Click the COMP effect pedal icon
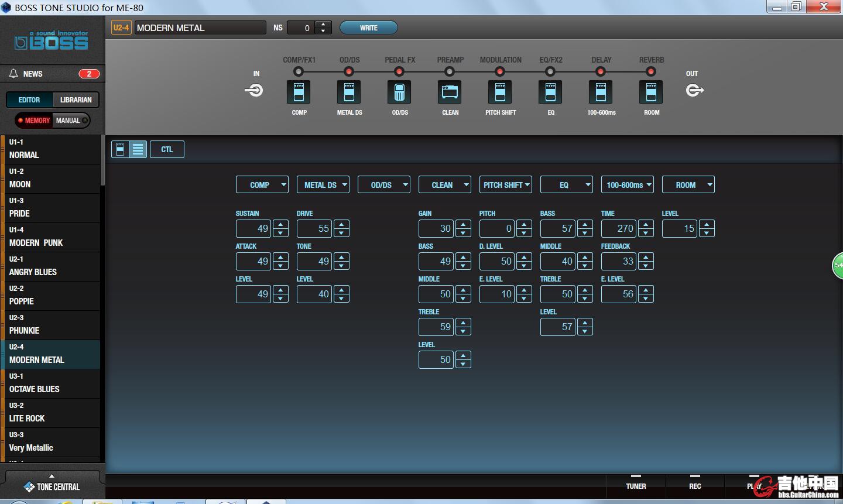Viewport: 843px width, 504px height. (299, 92)
